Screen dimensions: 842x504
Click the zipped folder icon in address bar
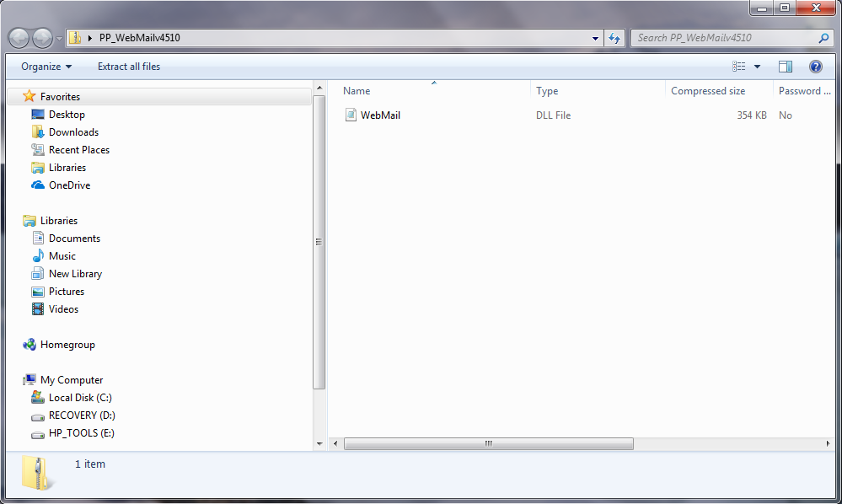(x=76, y=38)
